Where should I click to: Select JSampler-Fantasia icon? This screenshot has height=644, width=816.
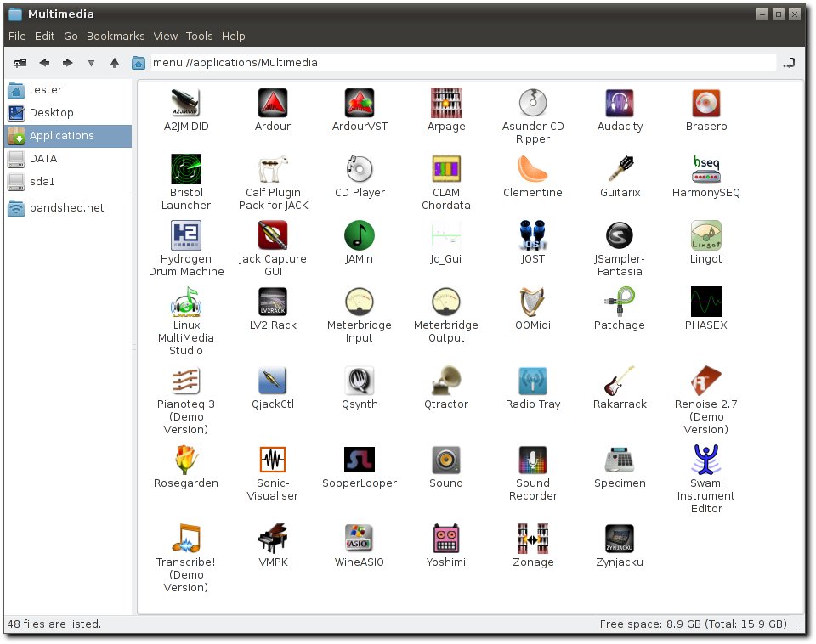[620, 235]
